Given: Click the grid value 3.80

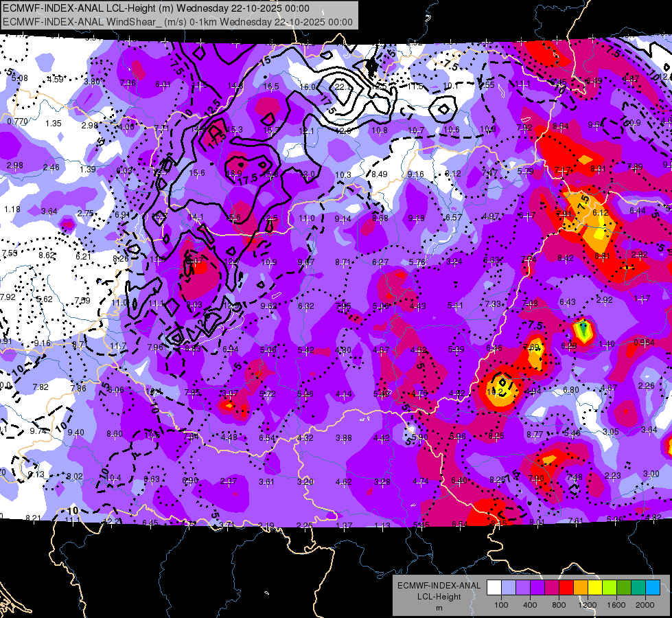Looking at the screenshot, I should [x=92, y=82].
